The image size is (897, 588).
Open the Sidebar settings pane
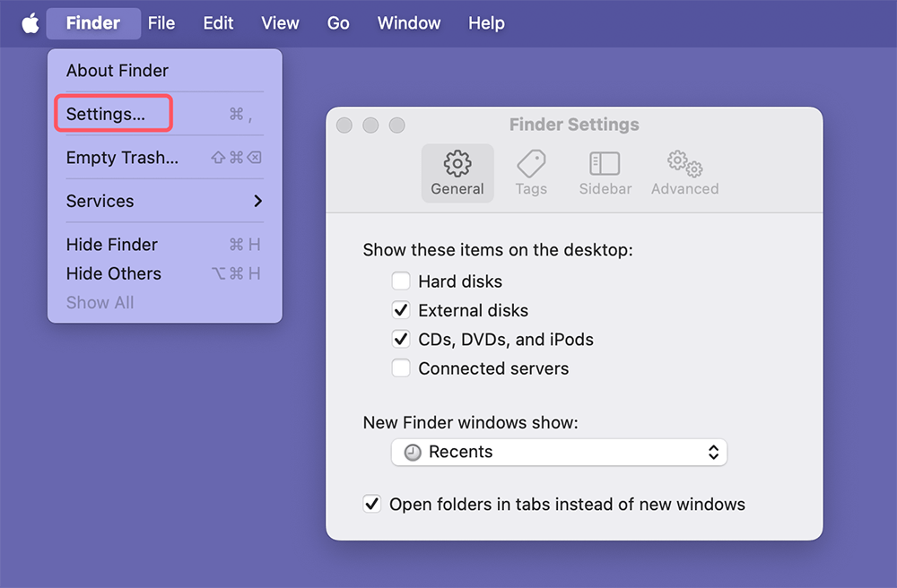[x=605, y=173]
